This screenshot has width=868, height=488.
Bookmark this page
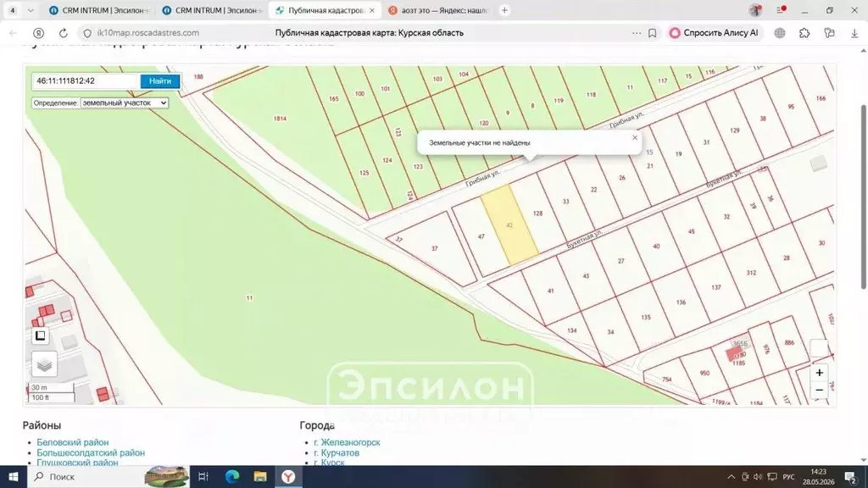point(652,33)
